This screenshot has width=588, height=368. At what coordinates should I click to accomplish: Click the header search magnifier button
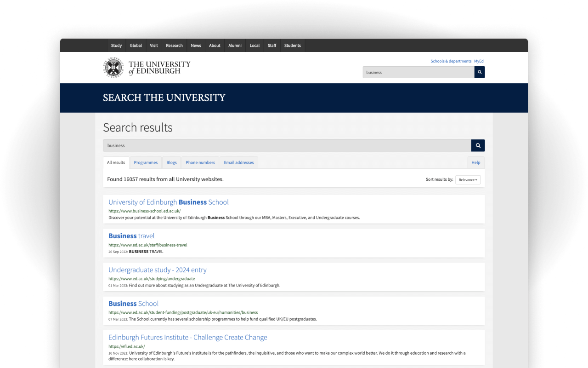(480, 72)
